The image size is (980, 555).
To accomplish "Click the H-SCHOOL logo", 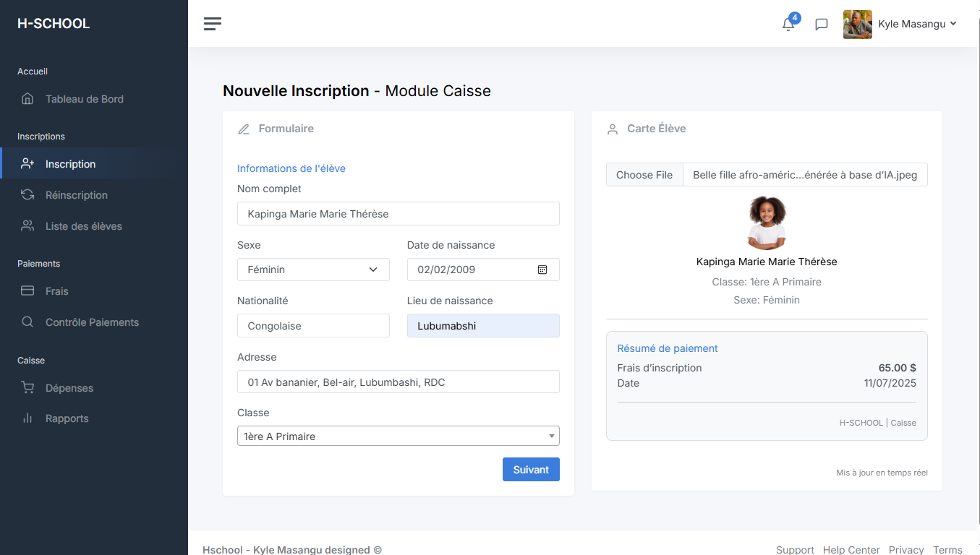I will pyautogui.click(x=54, y=24).
